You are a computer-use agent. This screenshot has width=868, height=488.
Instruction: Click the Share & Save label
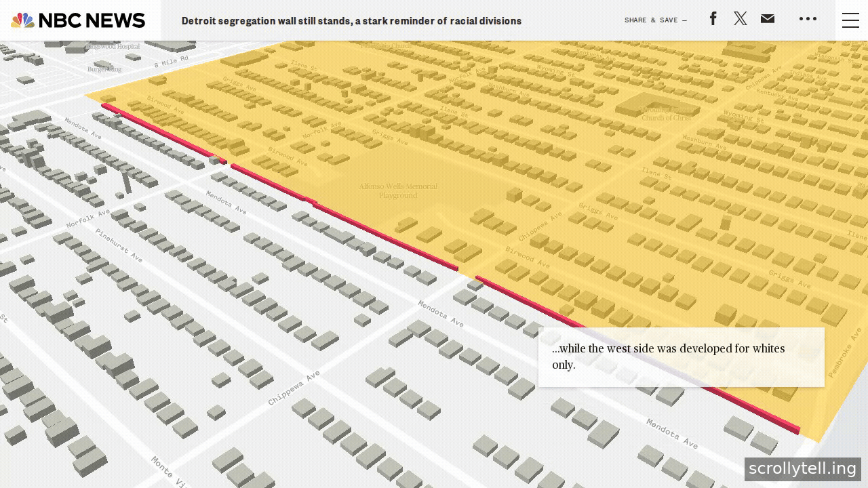click(656, 20)
